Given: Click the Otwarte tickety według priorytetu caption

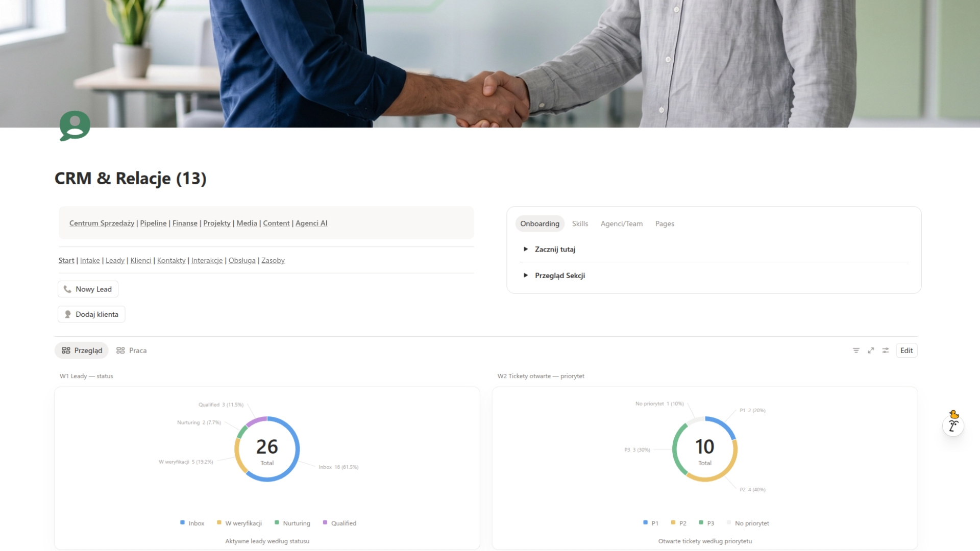Looking at the screenshot, I should pos(705,541).
